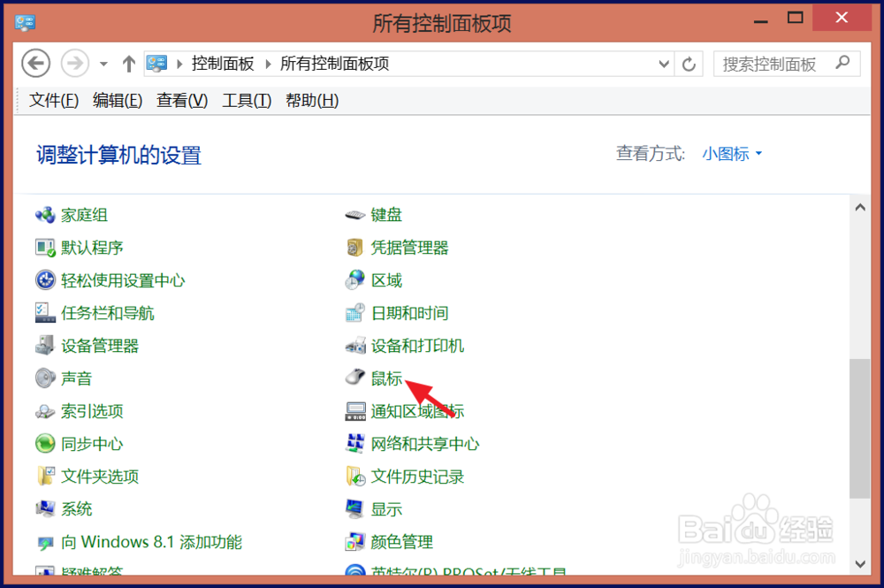Image resolution: width=884 pixels, height=588 pixels.
Task: Open the recent locations dropdown arrow
Action: coord(103,64)
